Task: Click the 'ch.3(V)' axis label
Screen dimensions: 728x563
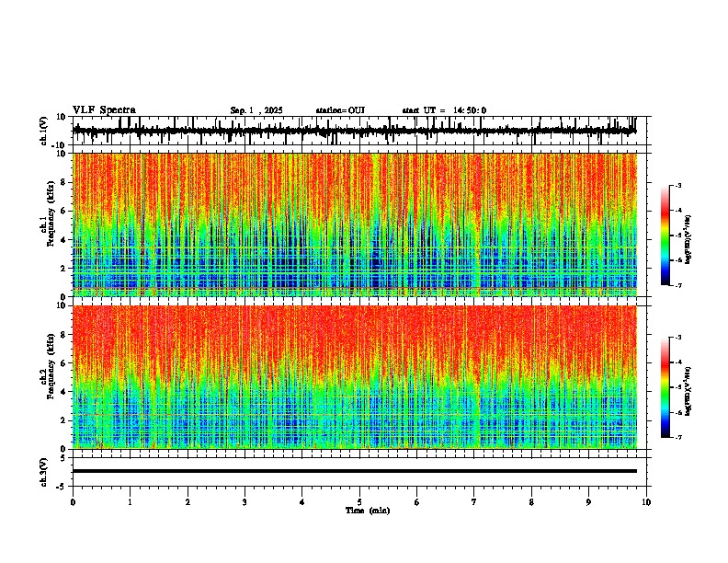Action: [x=44, y=473]
